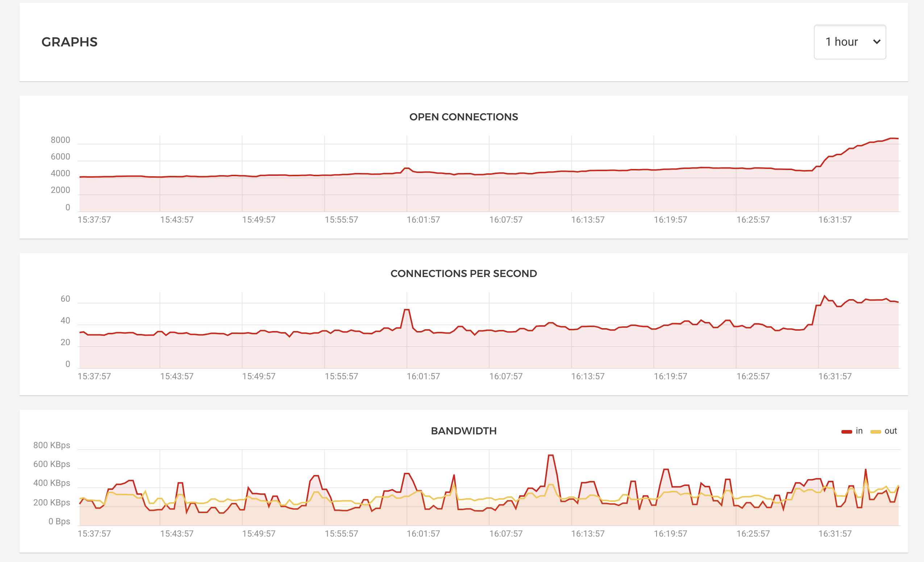Click 16:19:57 label under Connections Per Second
The width and height of the screenshot is (924, 562).
670,376
